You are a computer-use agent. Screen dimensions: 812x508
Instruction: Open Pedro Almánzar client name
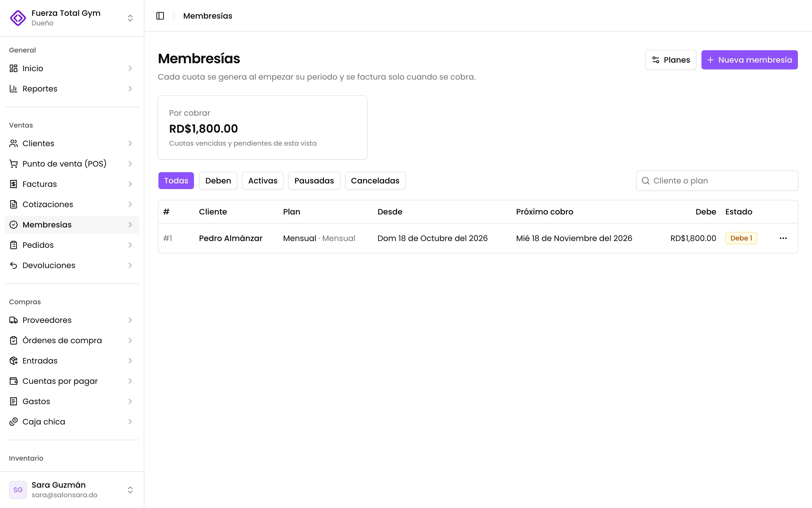(x=231, y=238)
